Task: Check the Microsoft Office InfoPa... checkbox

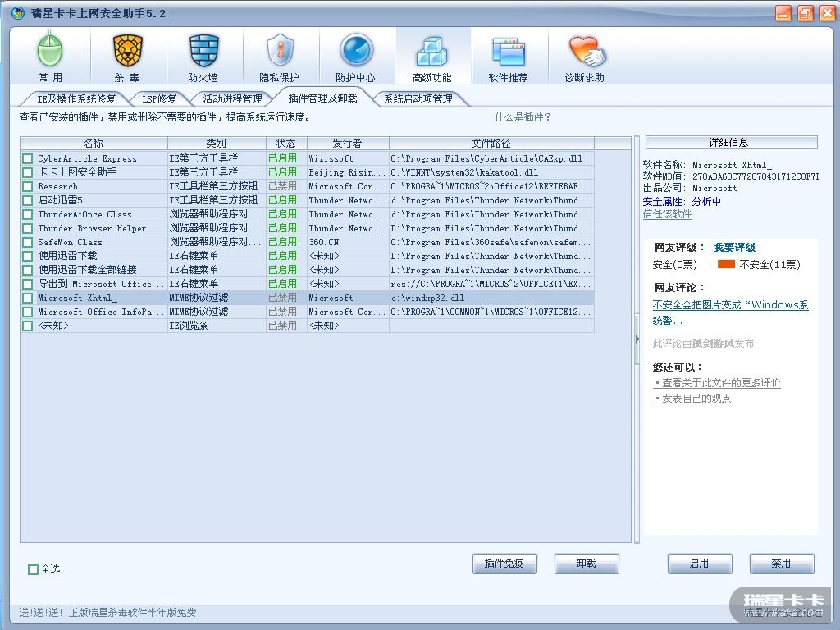Action: (x=27, y=312)
